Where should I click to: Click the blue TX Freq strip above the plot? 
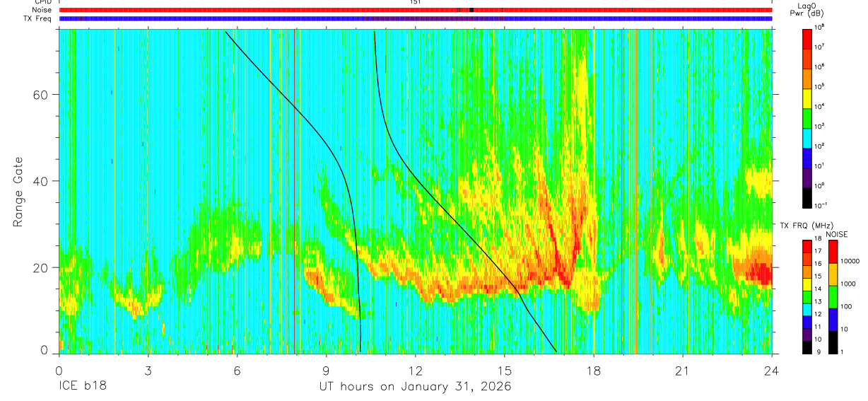(x=416, y=18)
